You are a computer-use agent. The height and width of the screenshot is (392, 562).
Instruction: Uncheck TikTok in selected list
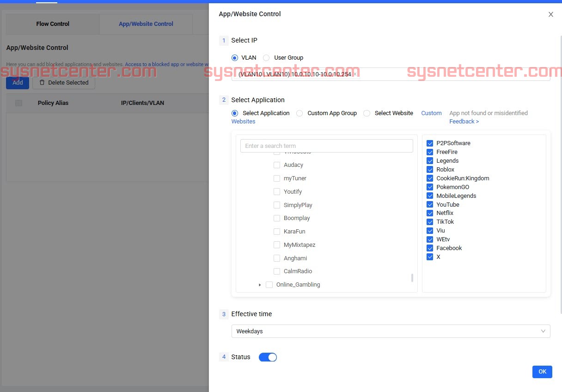430,222
